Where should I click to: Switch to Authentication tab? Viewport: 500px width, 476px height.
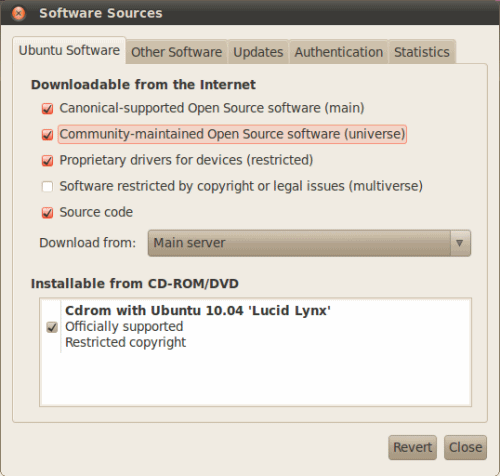tap(339, 52)
